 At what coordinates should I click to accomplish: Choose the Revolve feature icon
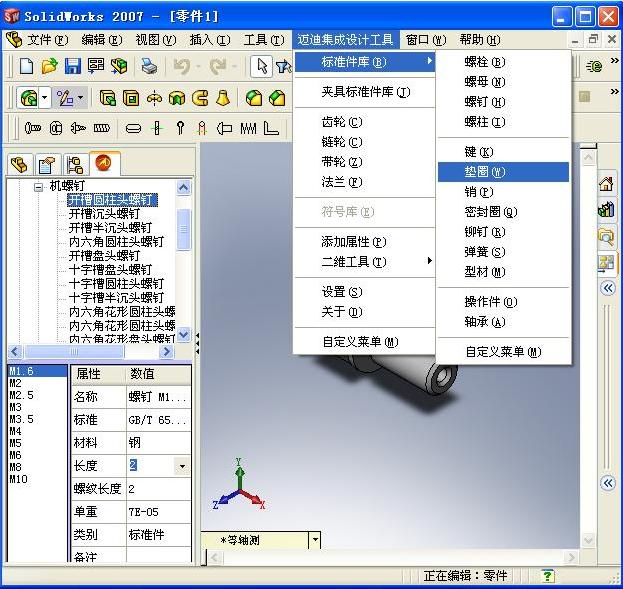154,98
